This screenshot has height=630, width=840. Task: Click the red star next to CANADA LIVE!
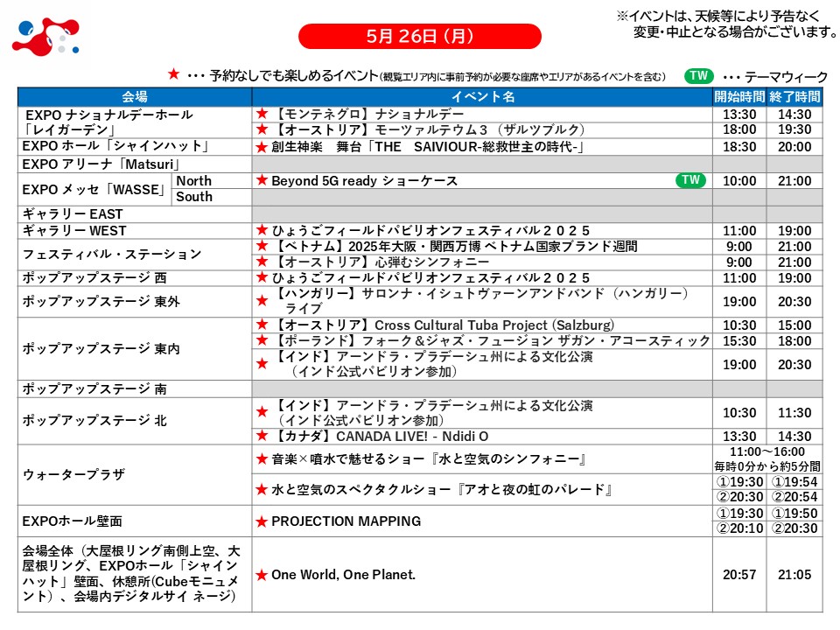[x=261, y=436]
